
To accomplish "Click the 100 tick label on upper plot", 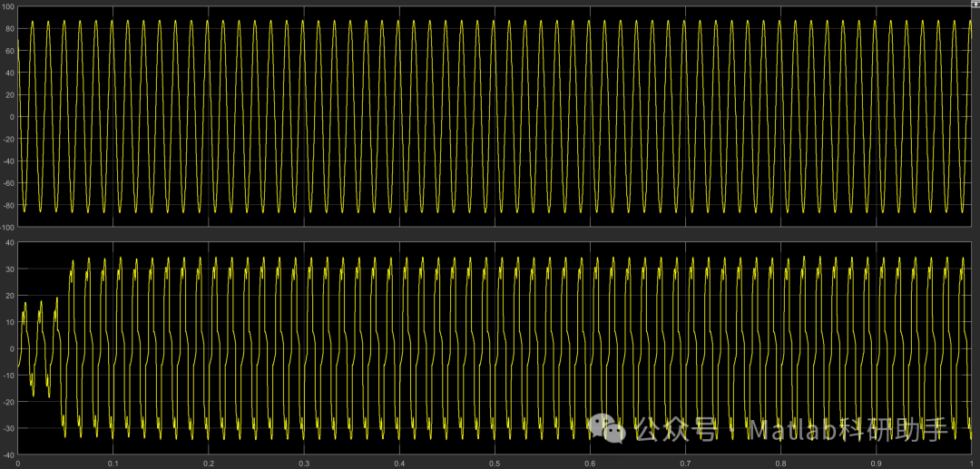I will [x=8, y=7].
